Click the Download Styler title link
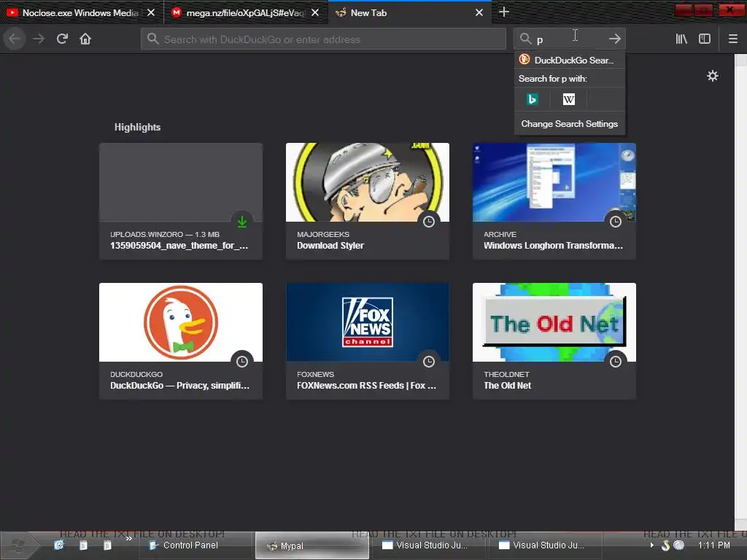This screenshot has width=747, height=560. pyautogui.click(x=330, y=246)
